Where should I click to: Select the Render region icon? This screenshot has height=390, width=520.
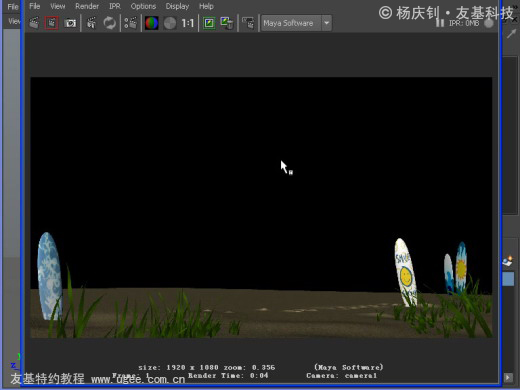coord(52,23)
